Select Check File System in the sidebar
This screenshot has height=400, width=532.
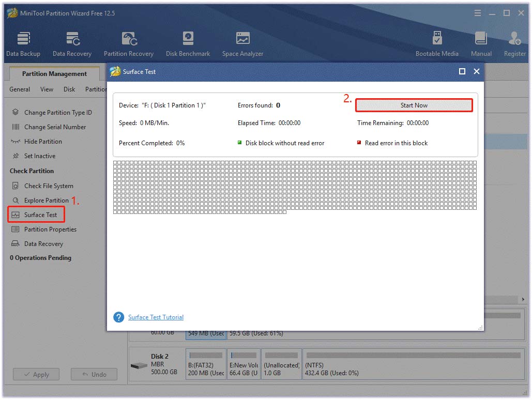(49, 186)
